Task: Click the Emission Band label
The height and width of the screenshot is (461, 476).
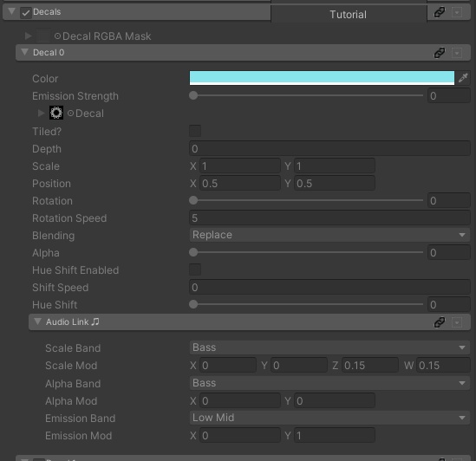Action: point(80,419)
